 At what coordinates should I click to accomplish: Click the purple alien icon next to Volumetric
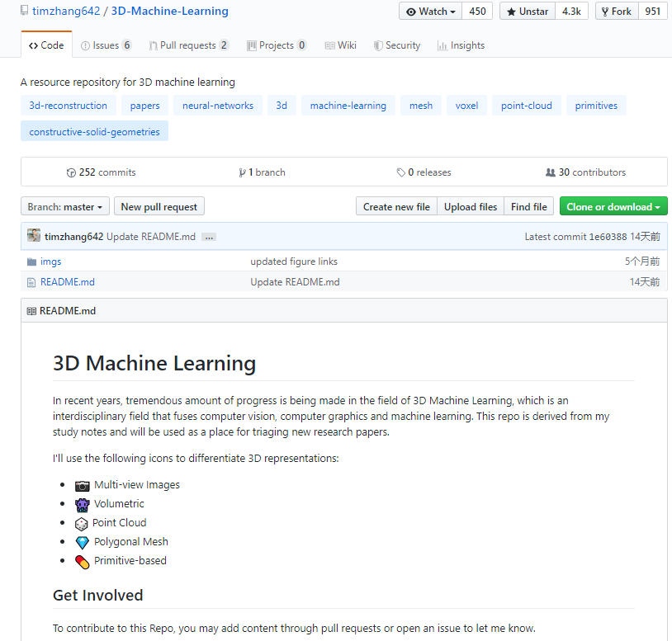pos(83,505)
